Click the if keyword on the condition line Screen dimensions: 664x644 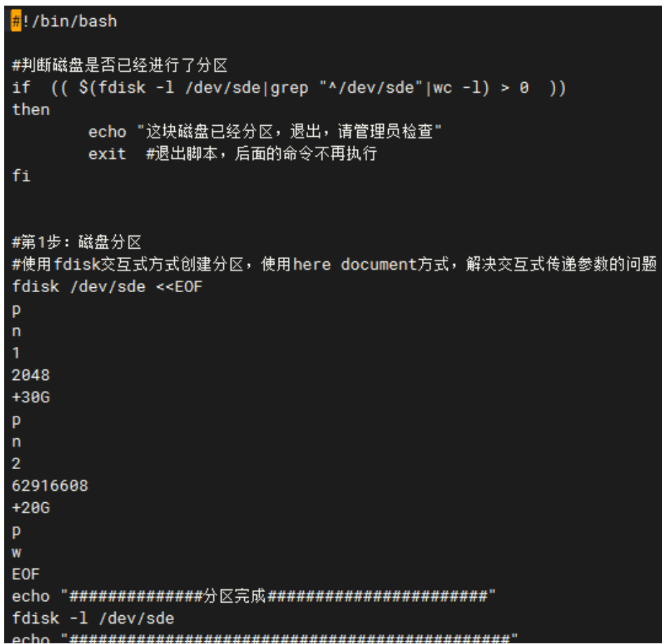pyautogui.click(x=21, y=87)
